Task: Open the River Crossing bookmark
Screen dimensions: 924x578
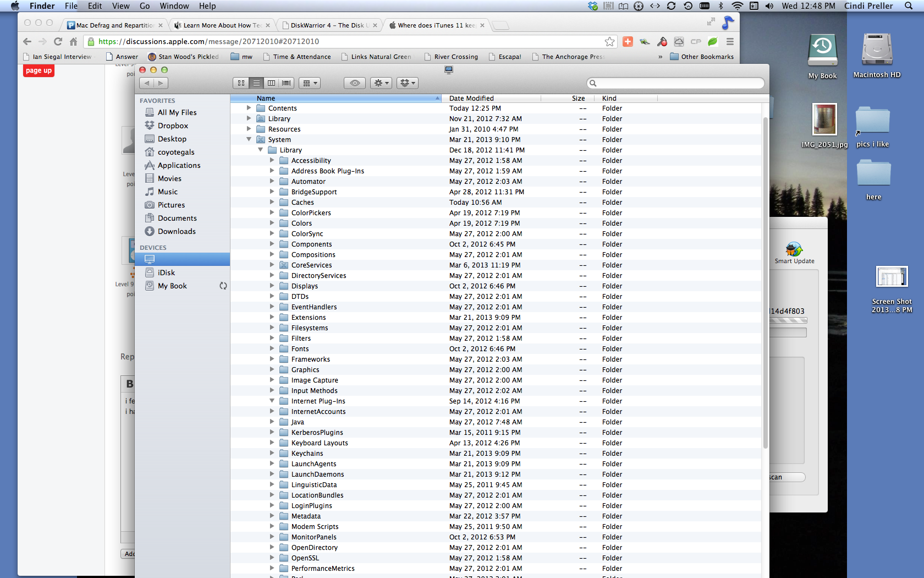Action: (451, 57)
